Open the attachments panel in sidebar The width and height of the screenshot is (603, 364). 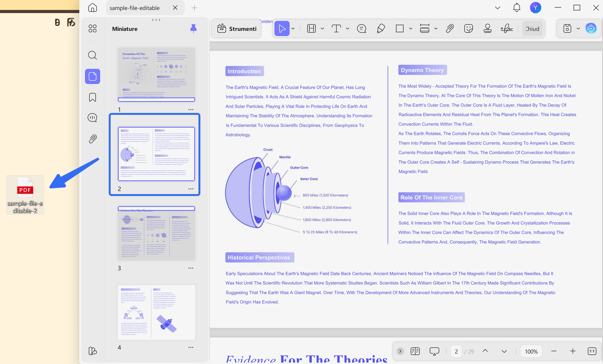(x=93, y=139)
